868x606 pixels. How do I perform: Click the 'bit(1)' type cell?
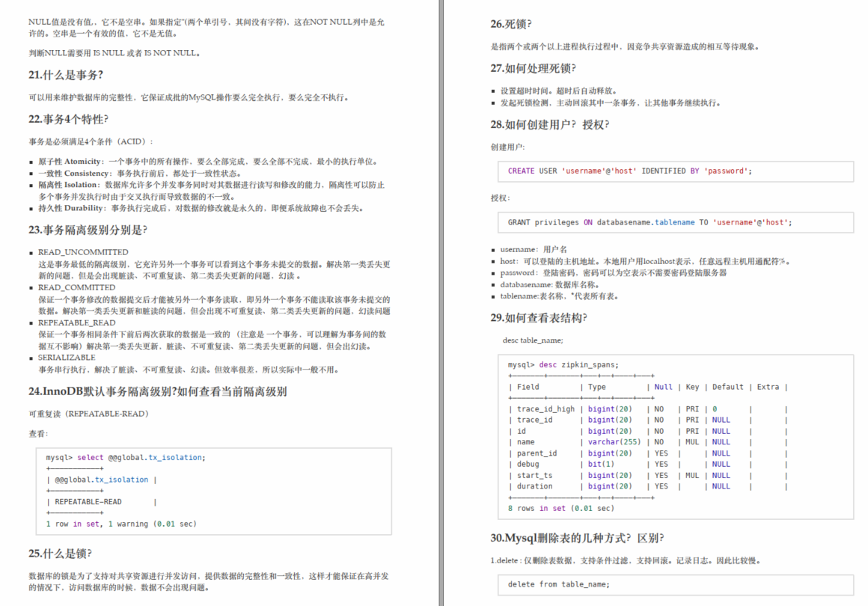click(x=601, y=465)
